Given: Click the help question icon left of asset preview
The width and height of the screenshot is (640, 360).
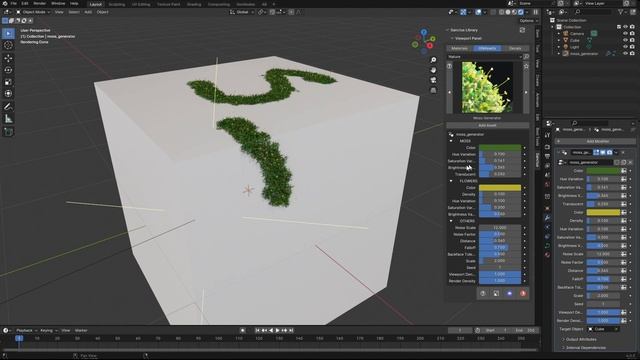Looking at the screenshot, I should click(449, 66).
